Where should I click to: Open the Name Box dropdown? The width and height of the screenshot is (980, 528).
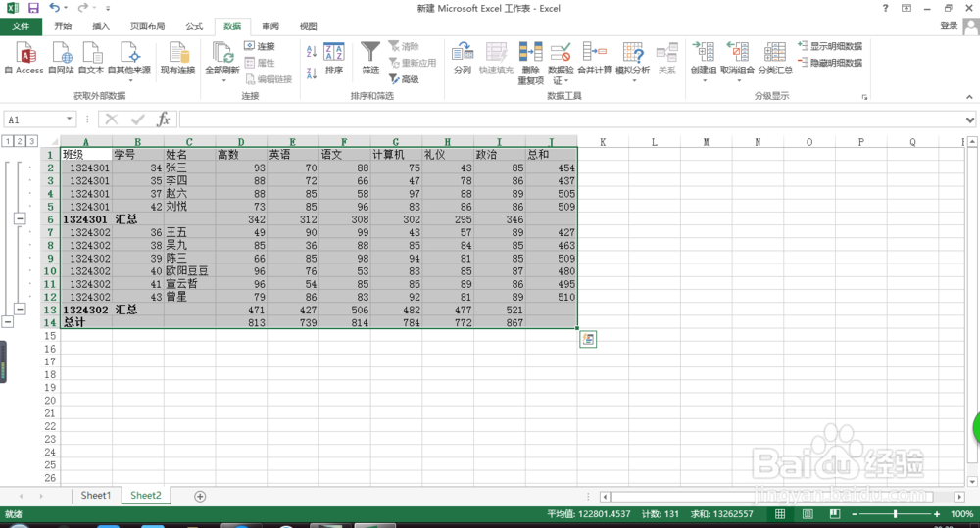[69, 120]
